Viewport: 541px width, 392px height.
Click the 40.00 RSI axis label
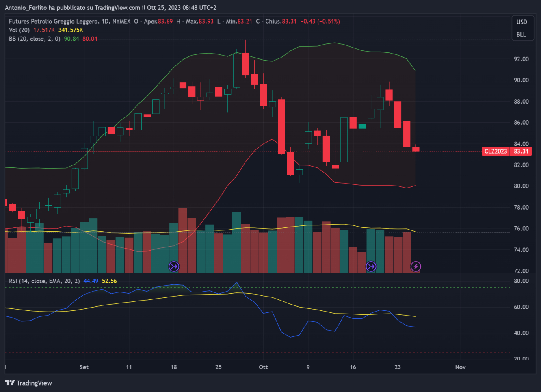(x=521, y=333)
